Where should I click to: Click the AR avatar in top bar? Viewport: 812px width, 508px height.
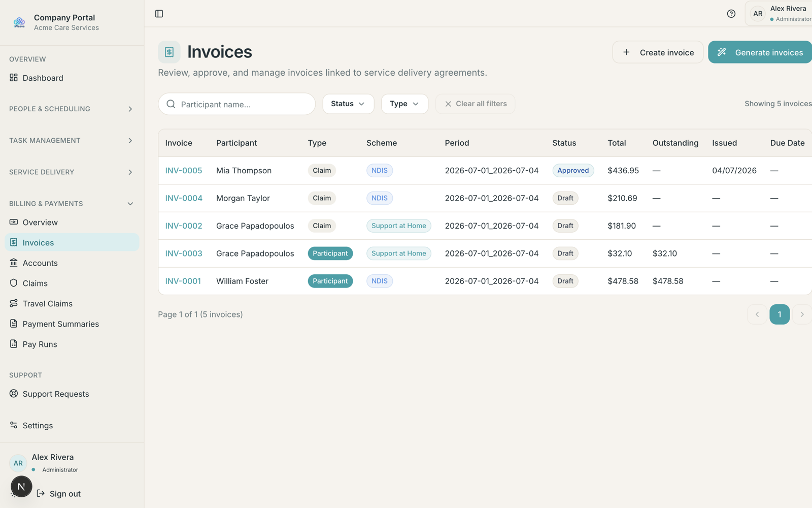point(758,14)
